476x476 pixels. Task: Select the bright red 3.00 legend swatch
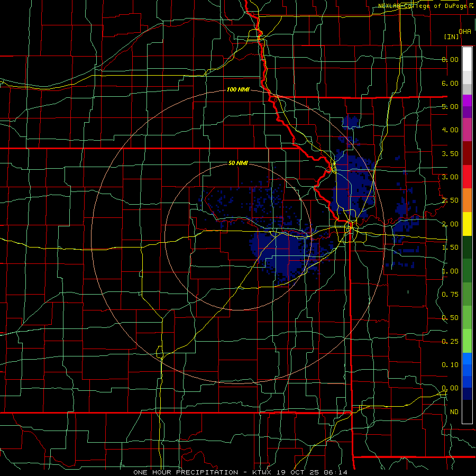(x=467, y=177)
